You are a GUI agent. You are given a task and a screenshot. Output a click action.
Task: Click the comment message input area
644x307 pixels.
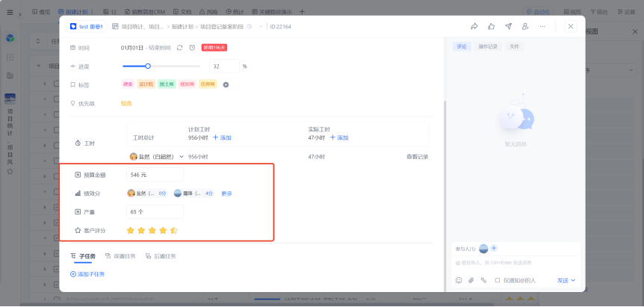coord(515,263)
